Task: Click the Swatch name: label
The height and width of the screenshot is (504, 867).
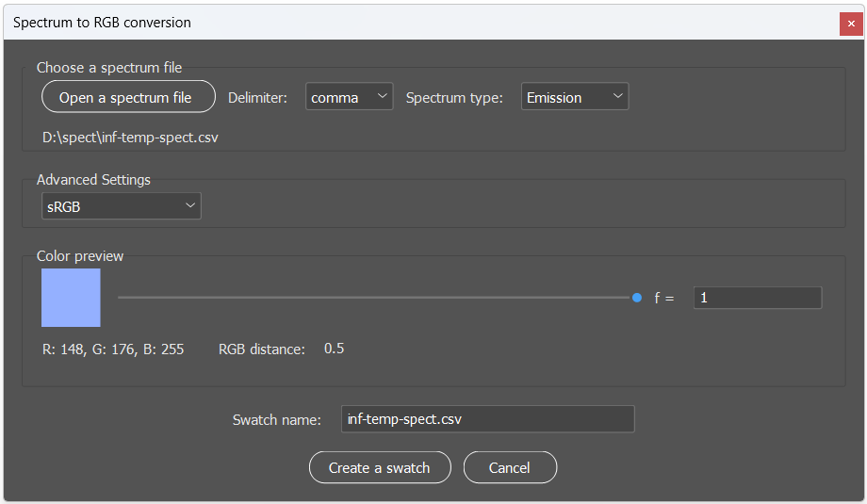Action: click(276, 420)
